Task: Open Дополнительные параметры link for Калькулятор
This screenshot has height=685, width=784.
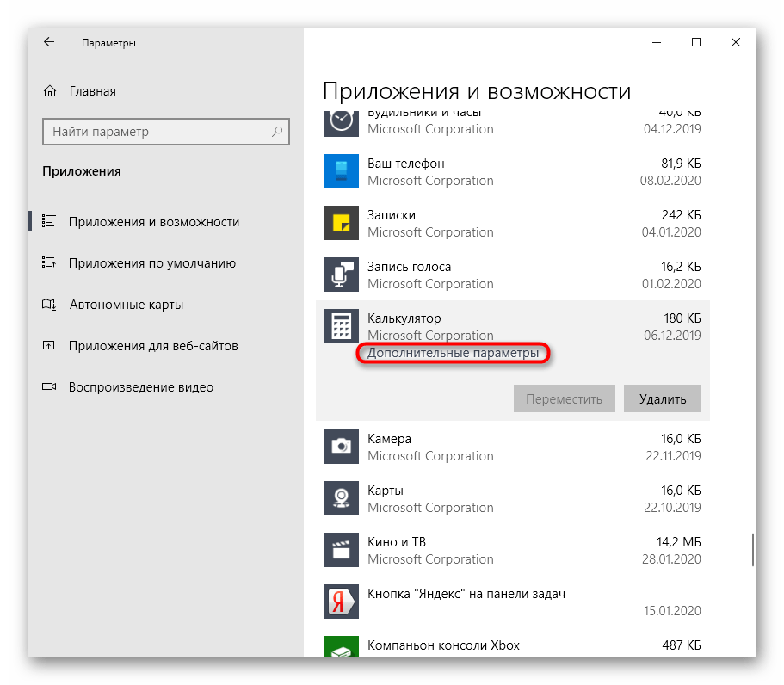Action: [x=454, y=353]
